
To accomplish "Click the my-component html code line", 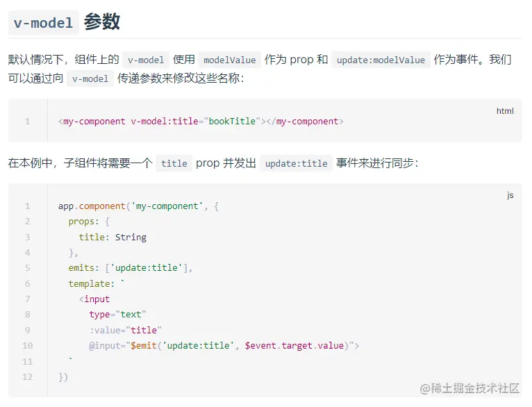I will coord(201,122).
